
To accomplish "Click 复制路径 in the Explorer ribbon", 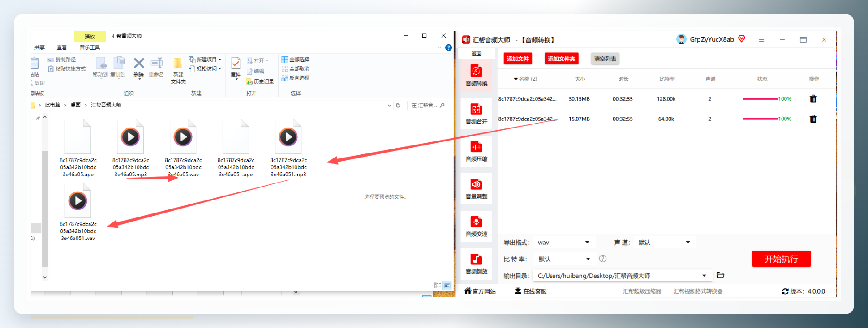I will 62,60.
